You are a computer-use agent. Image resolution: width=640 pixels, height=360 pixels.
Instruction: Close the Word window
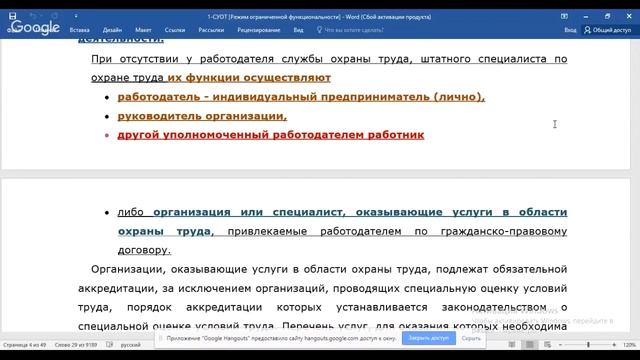(629, 16)
